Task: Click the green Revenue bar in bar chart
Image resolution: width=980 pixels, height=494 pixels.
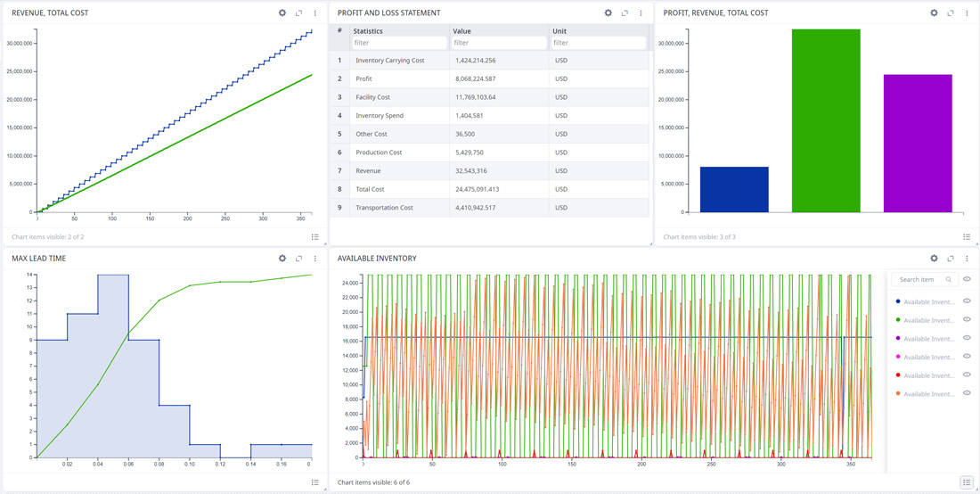Action: point(826,120)
